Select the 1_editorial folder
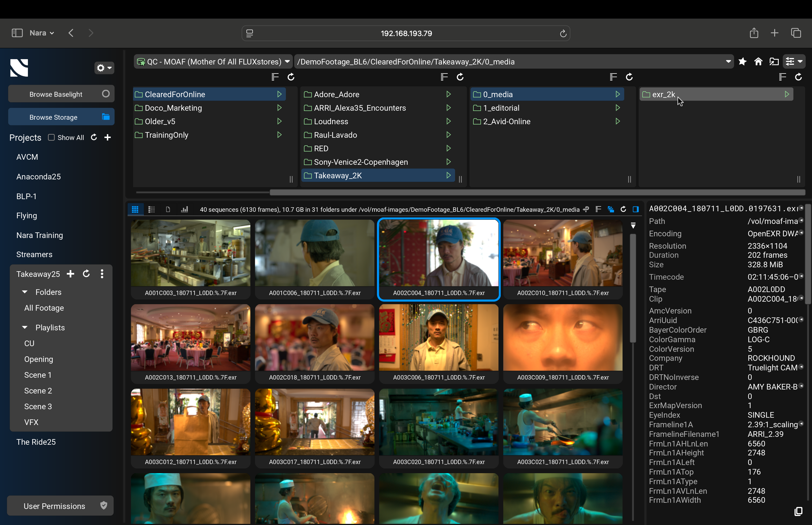This screenshot has width=812, height=525. [x=501, y=108]
